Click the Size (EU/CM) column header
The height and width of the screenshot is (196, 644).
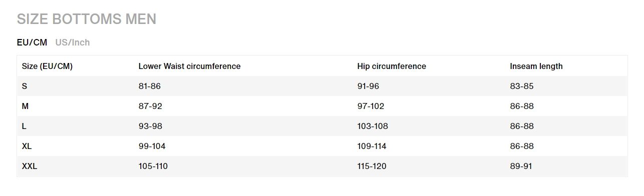pos(47,66)
